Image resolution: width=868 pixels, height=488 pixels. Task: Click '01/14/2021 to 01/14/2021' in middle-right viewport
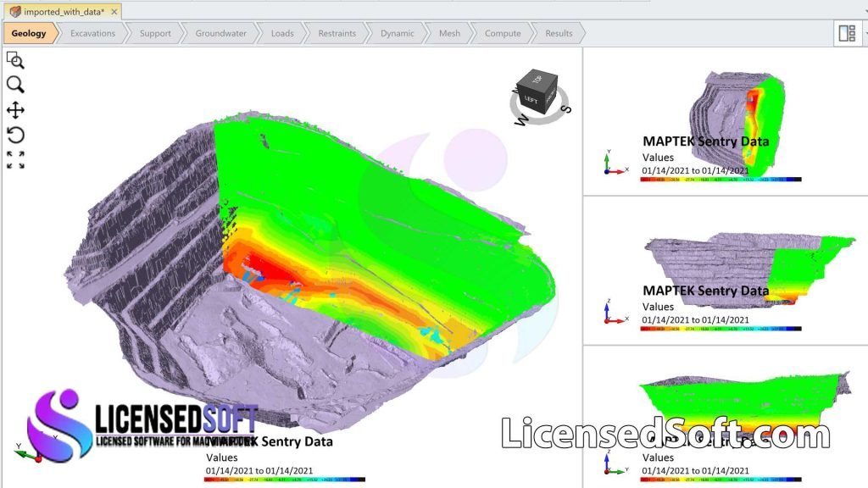[695, 319]
